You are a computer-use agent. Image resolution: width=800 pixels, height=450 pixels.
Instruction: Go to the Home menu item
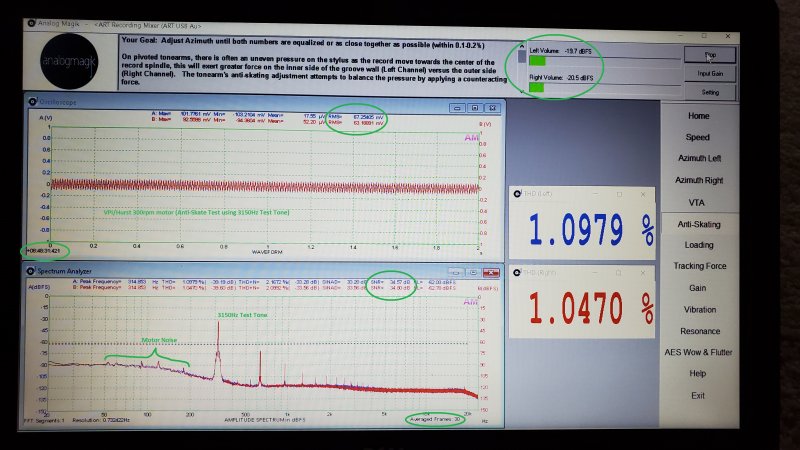point(698,116)
